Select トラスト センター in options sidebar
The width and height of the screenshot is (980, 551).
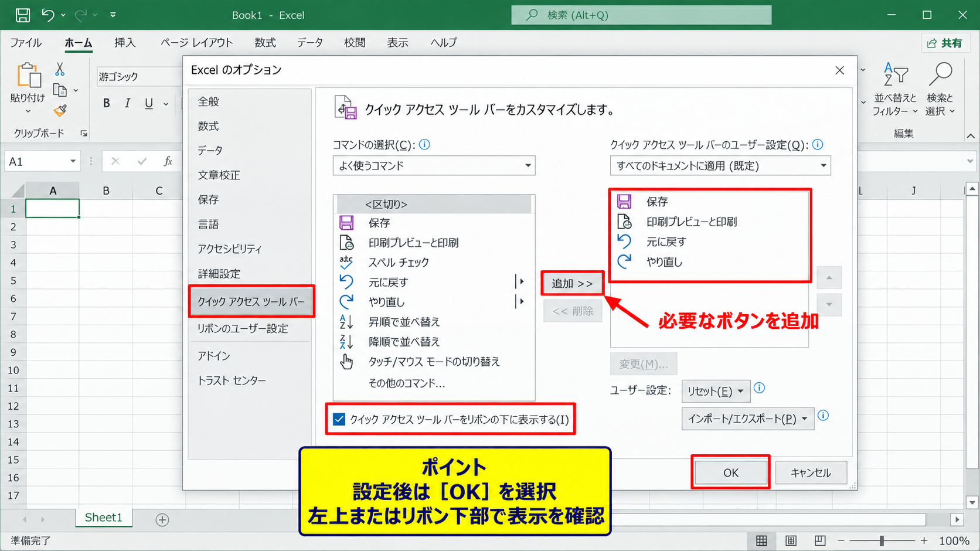click(x=232, y=380)
